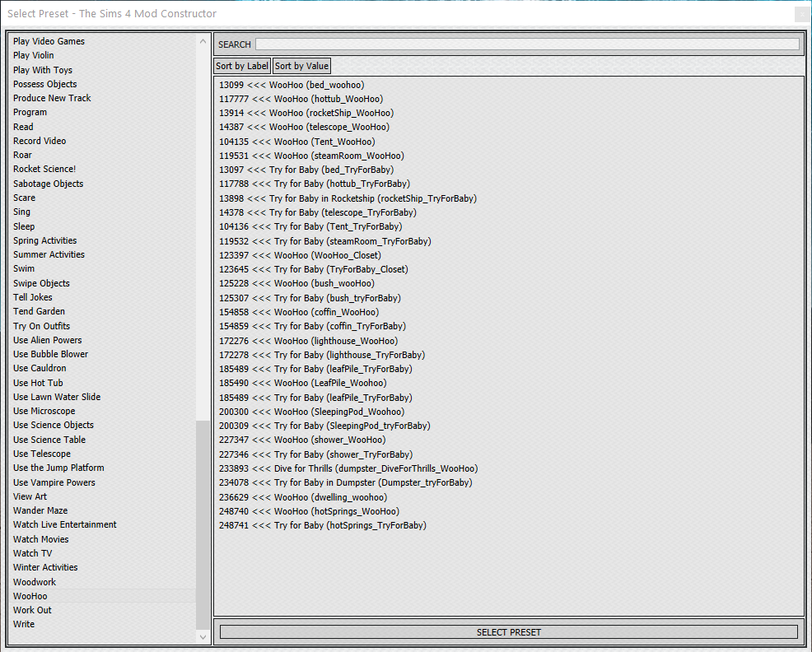Click the SELECT PRESET button

tap(509, 631)
